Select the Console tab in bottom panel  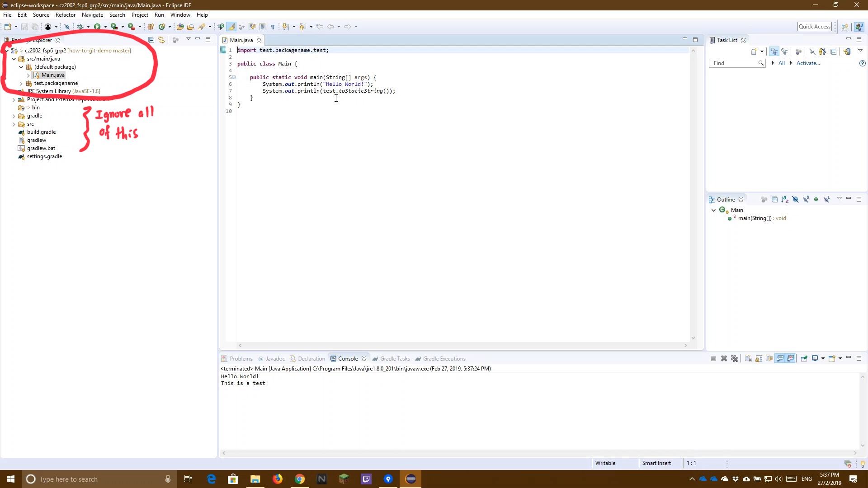pyautogui.click(x=348, y=358)
